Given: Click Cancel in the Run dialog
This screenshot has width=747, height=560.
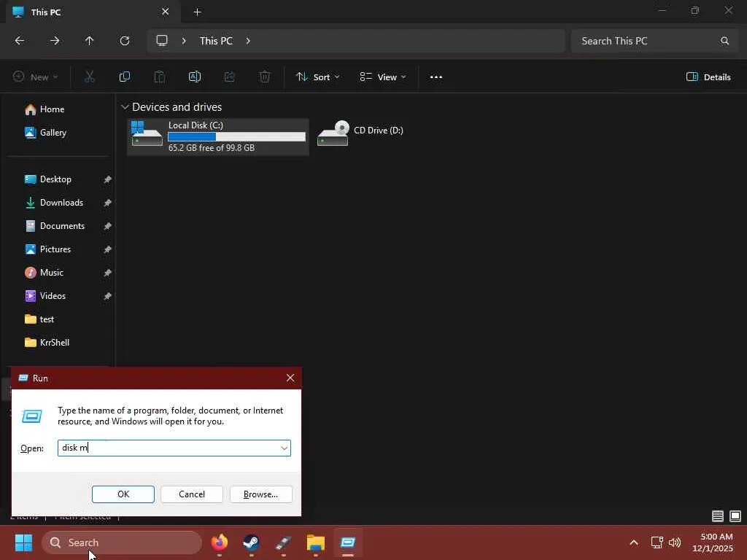Looking at the screenshot, I should [x=192, y=494].
